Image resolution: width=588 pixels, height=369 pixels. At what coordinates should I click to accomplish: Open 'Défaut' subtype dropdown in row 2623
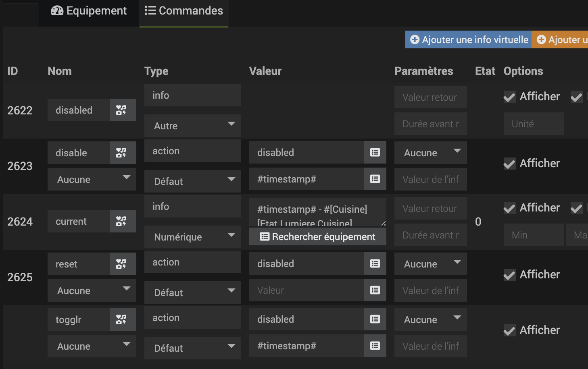[192, 181]
